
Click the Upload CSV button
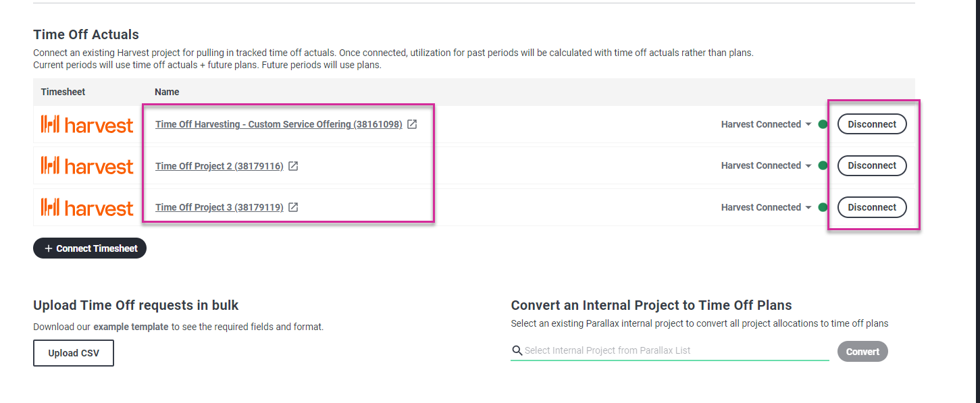(x=74, y=353)
